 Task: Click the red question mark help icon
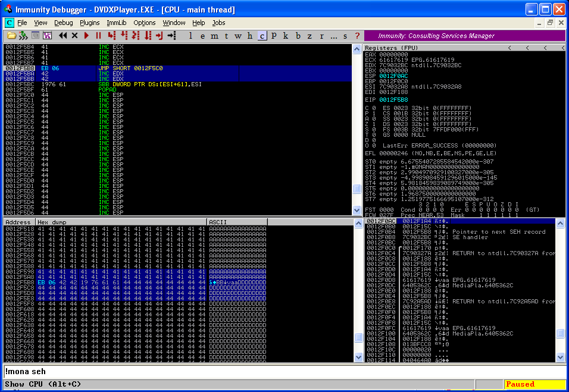tap(358, 36)
